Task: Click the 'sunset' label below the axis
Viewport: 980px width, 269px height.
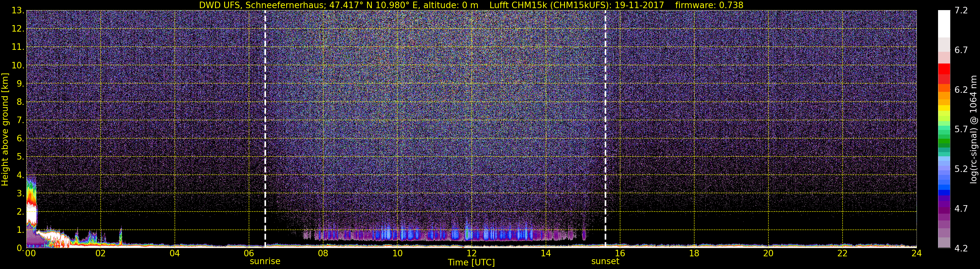Action: tap(605, 262)
